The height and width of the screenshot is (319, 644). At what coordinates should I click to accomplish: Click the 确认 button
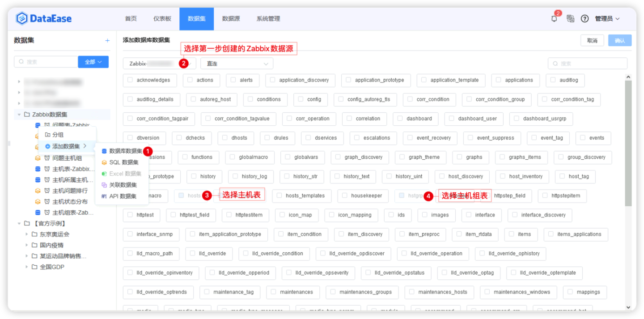point(620,40)
